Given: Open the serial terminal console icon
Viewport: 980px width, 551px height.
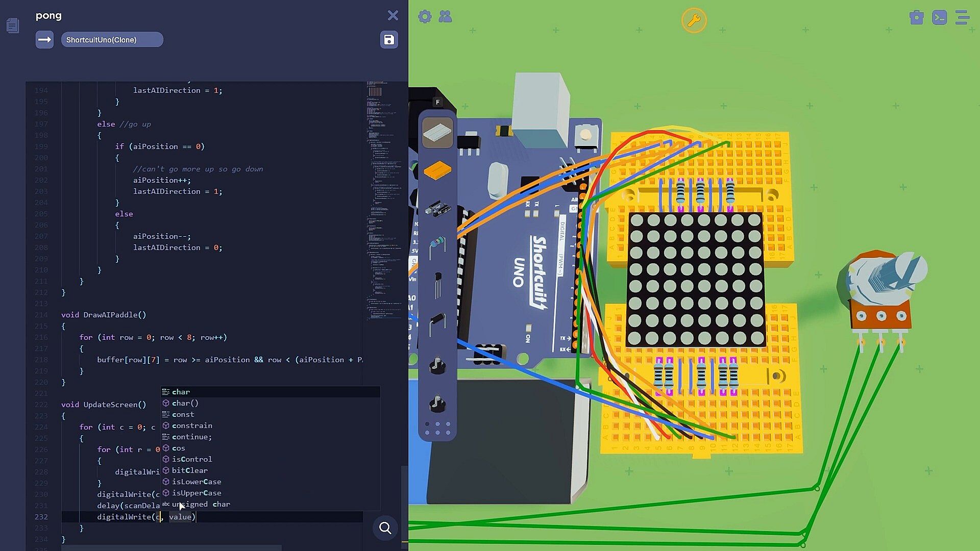Looking at the screenshot, I should tap(939, 18).
